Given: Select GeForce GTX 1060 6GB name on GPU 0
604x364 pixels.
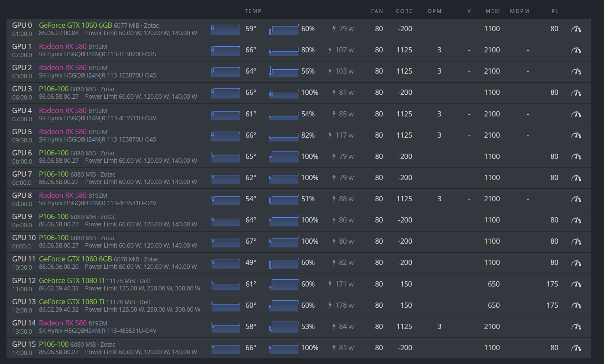Looking at the screenshot, I should [75, 25].
